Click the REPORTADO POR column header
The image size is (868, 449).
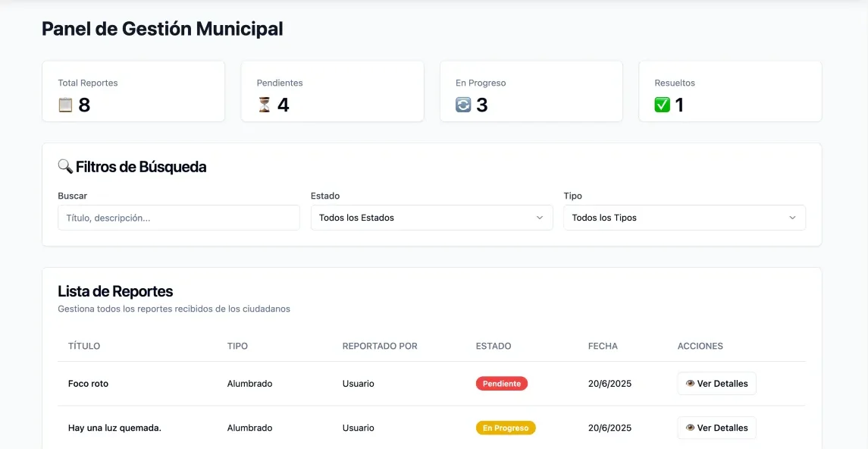point(380,346)
